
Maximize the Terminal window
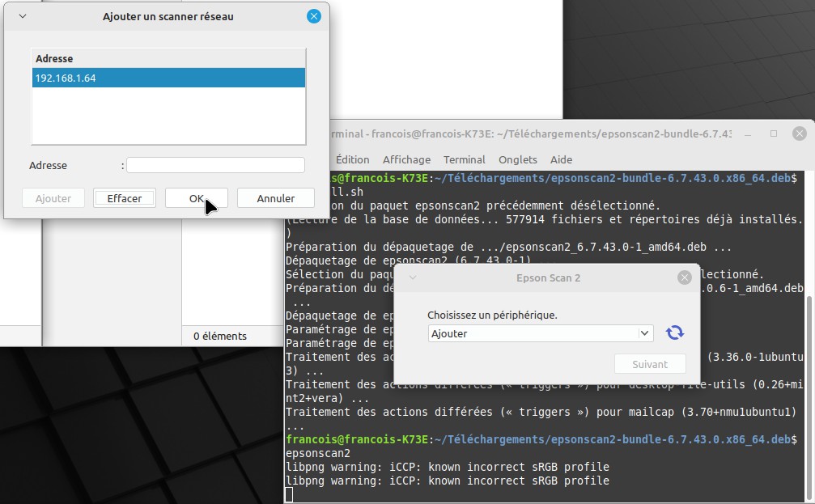pyautogui.click(x=774, y=133)
